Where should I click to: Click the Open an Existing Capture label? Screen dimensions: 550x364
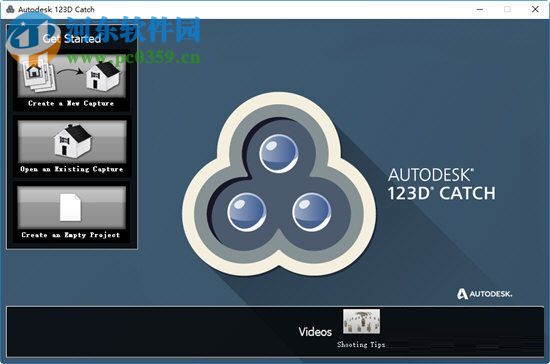pos(72,169)
